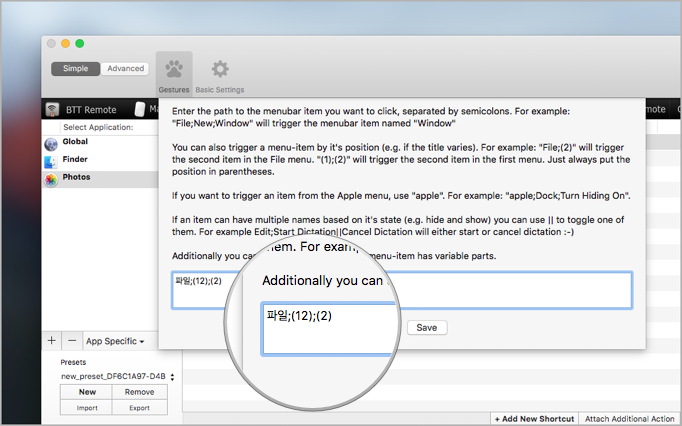
Task: Click the green zoom window button
Action: pyautogui.click(x=80, y=44)
